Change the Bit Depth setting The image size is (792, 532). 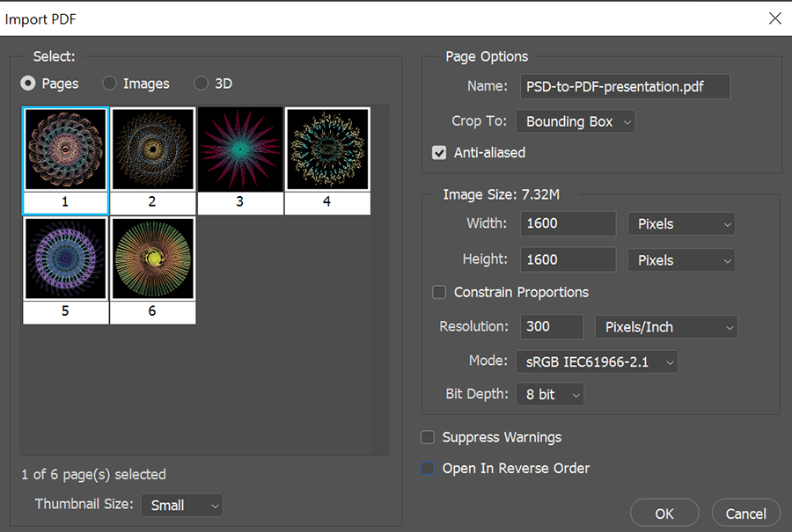[549, 394]
